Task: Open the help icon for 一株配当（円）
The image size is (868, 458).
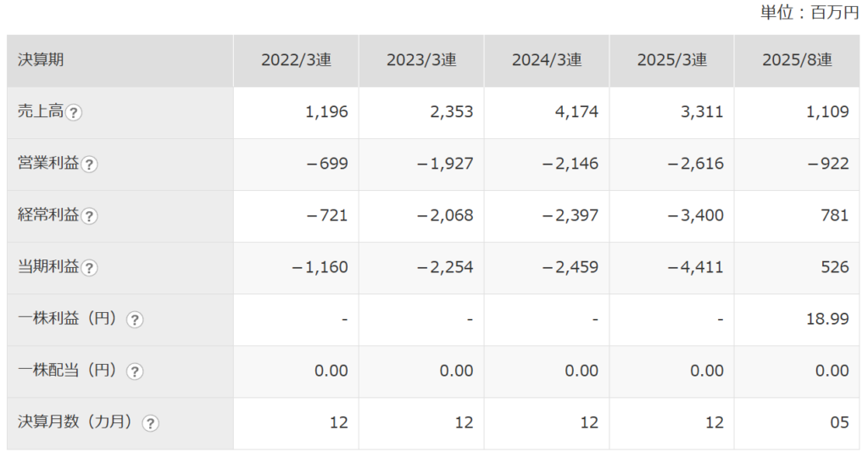Action: tap(135, 371)
